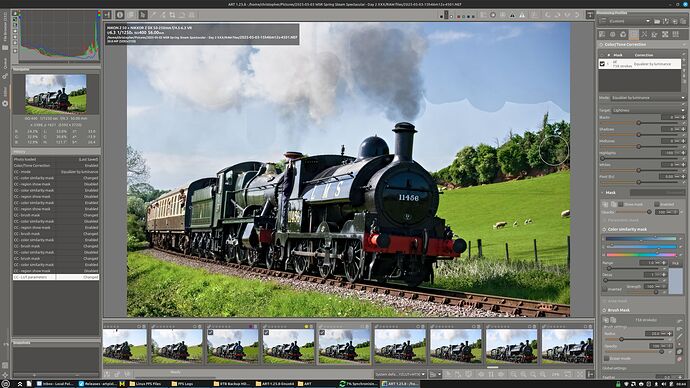Collapse the Mask section expander
Image resolution: width=690 pixels, height=388 pixels.
click(602, 193)
